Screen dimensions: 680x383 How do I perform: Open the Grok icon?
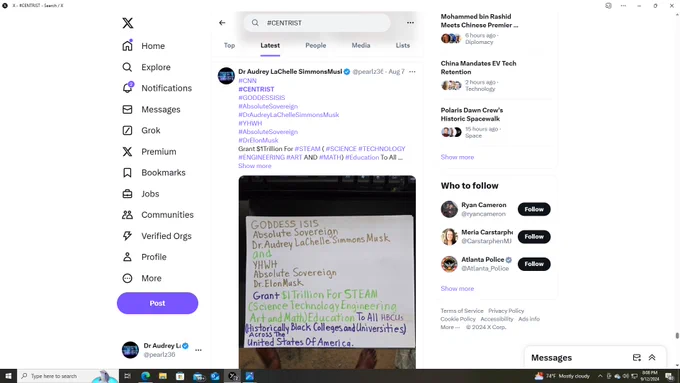pyautogui.click(x=127, y=130)
